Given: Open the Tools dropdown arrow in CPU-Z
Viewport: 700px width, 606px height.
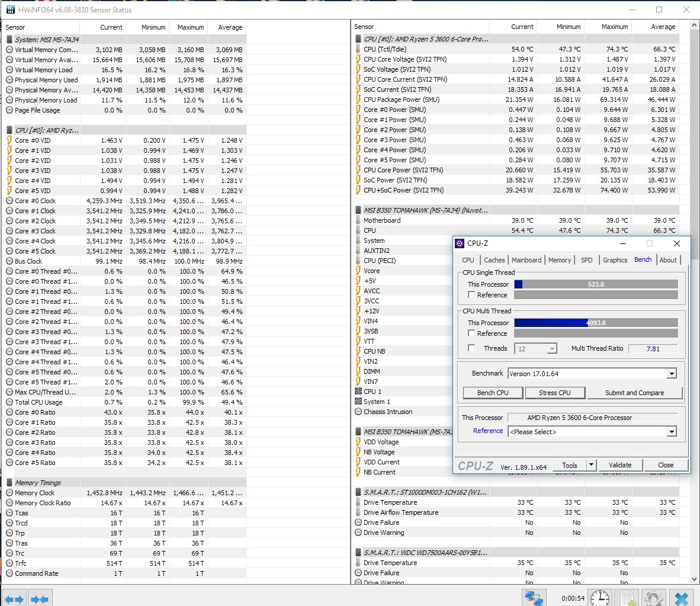Looking at the screenshot, I should pos(591,465).
